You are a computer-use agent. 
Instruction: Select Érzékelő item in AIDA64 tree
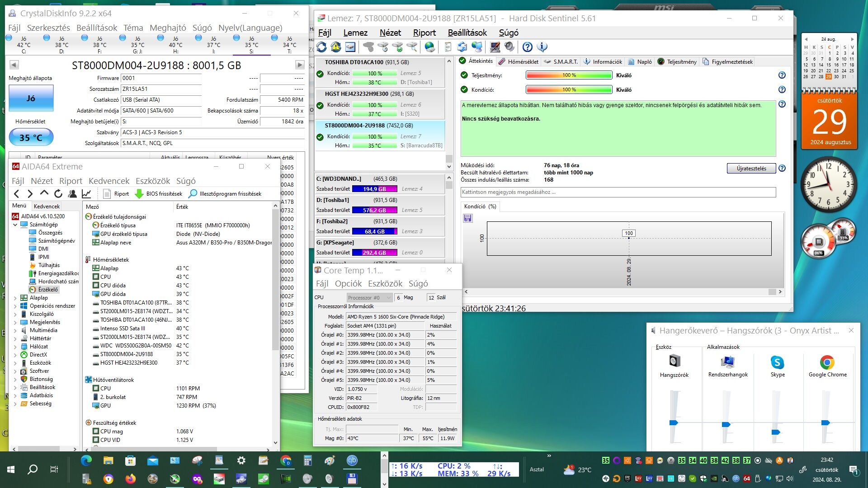(x=44, y=290)
